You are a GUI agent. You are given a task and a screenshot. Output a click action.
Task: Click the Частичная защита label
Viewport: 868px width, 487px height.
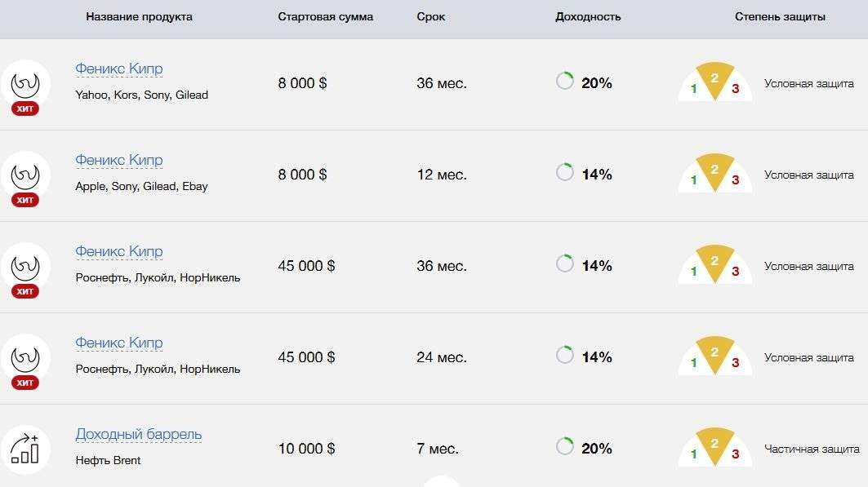[x=812, y=449]
